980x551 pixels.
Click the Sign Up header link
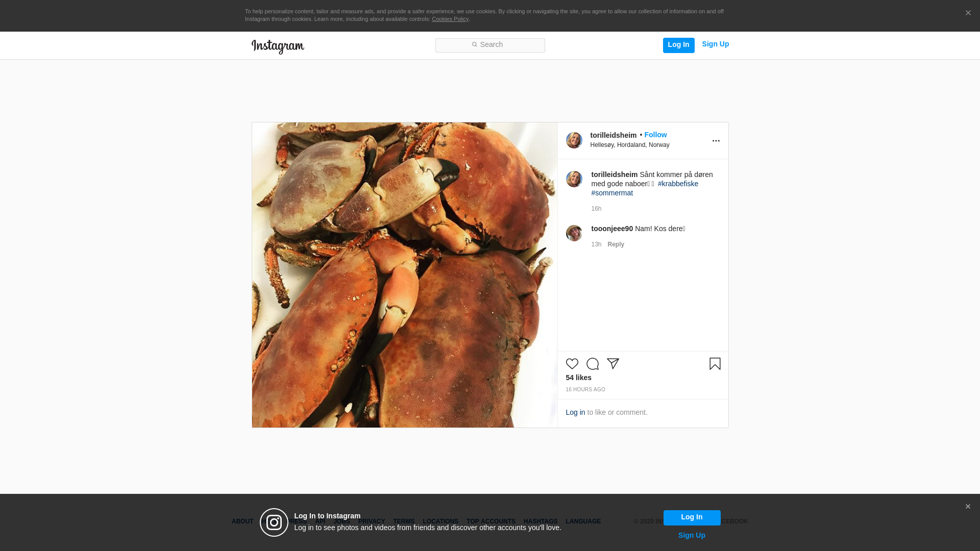tap(715, 44)
